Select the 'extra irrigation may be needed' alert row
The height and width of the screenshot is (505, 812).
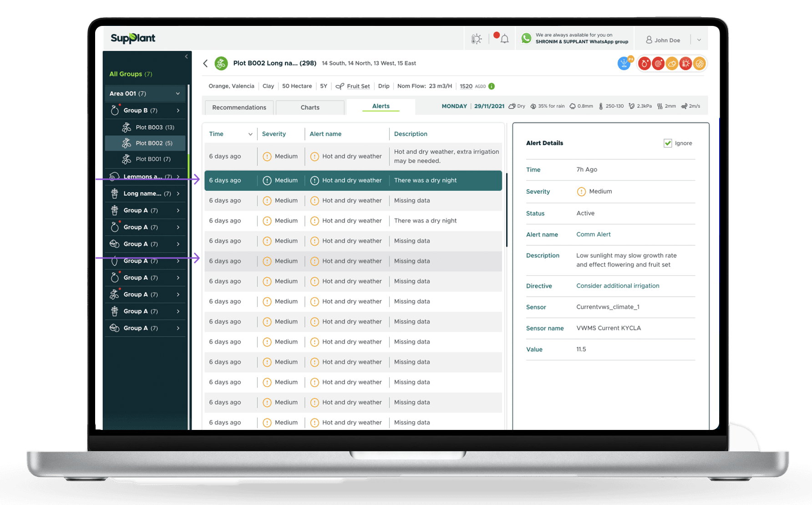pyautogui.click(x=353, y=157)
